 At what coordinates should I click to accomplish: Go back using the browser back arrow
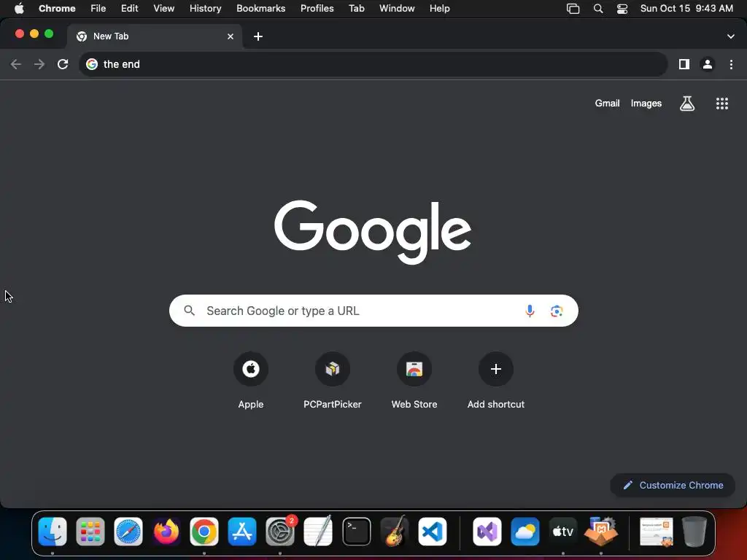coord(16,64)
